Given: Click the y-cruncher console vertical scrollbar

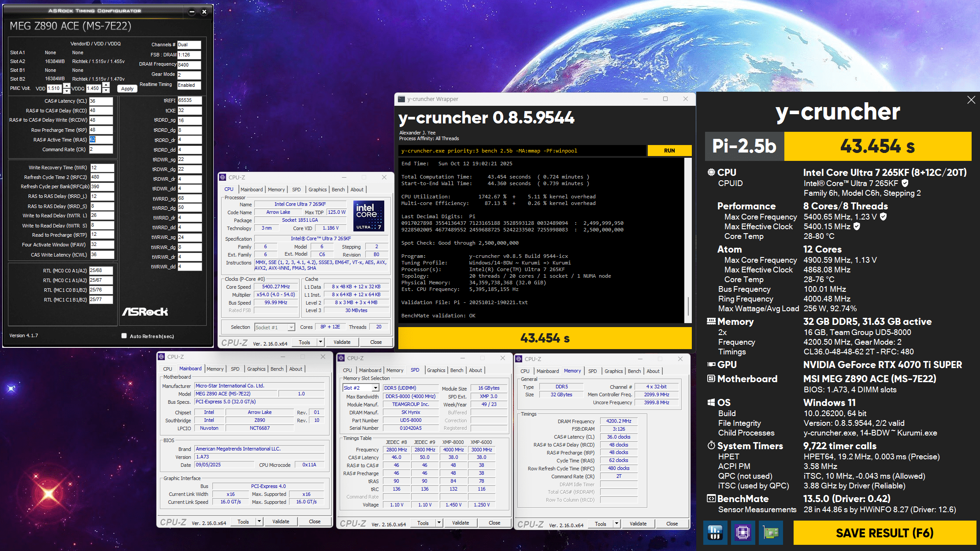Looking at the screenshot, I should pyautogui.click(x=687, y=304).
